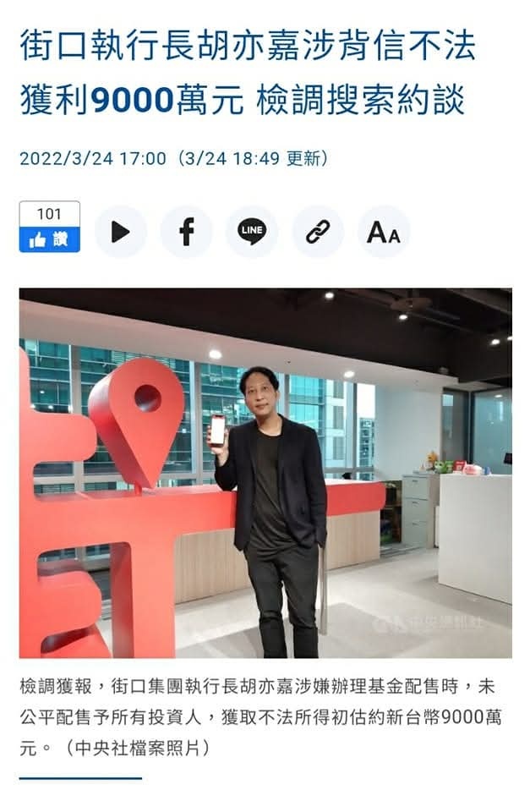Click the blue Facebook 讚 like button
The height and width of the screenshot is (812, 530).
(x=50, y=239)
